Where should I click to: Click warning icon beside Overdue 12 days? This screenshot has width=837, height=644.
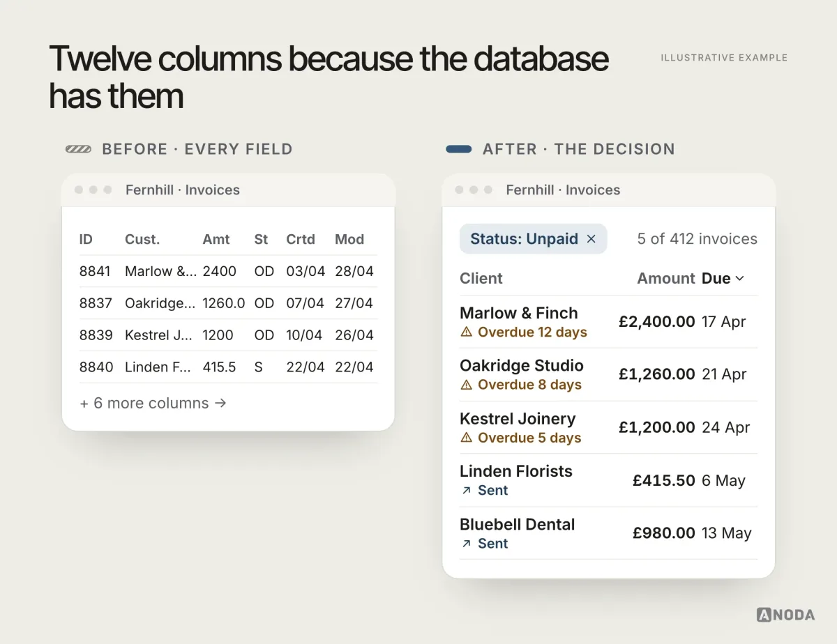(467, 332)
